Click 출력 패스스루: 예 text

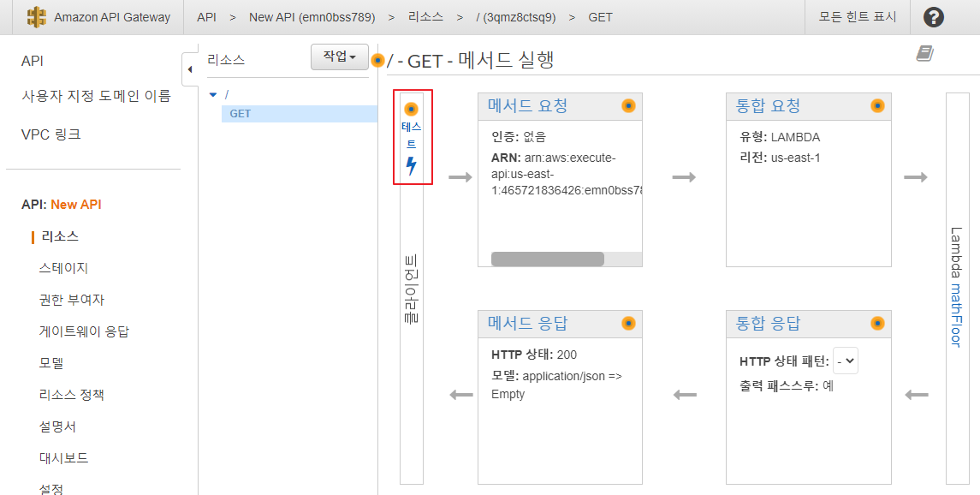(x=787, y=385)
